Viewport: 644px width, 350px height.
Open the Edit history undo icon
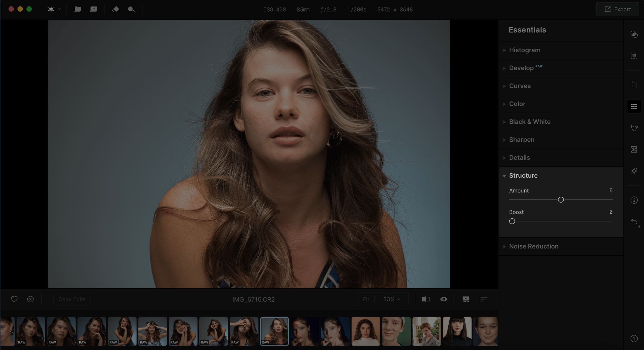(634, 222)
